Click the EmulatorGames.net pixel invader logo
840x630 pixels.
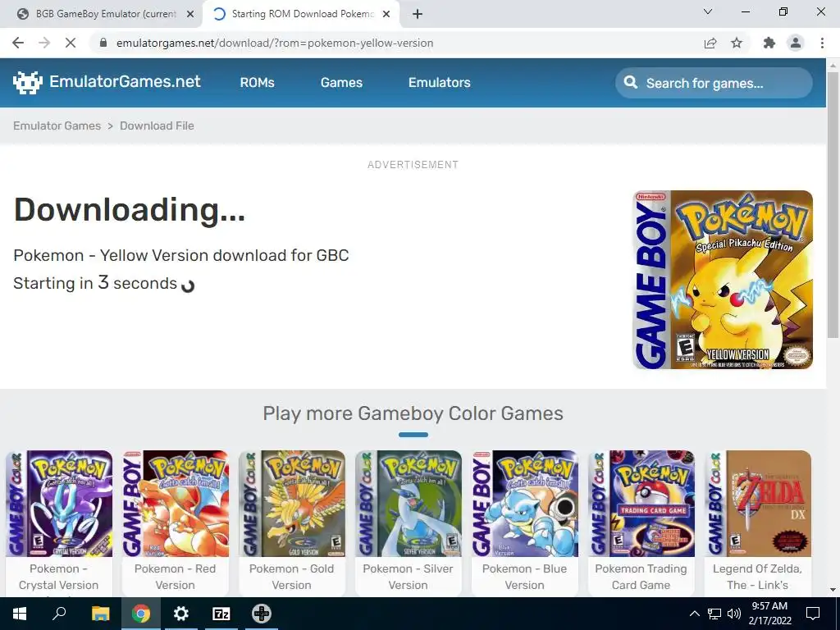(27, 83)
